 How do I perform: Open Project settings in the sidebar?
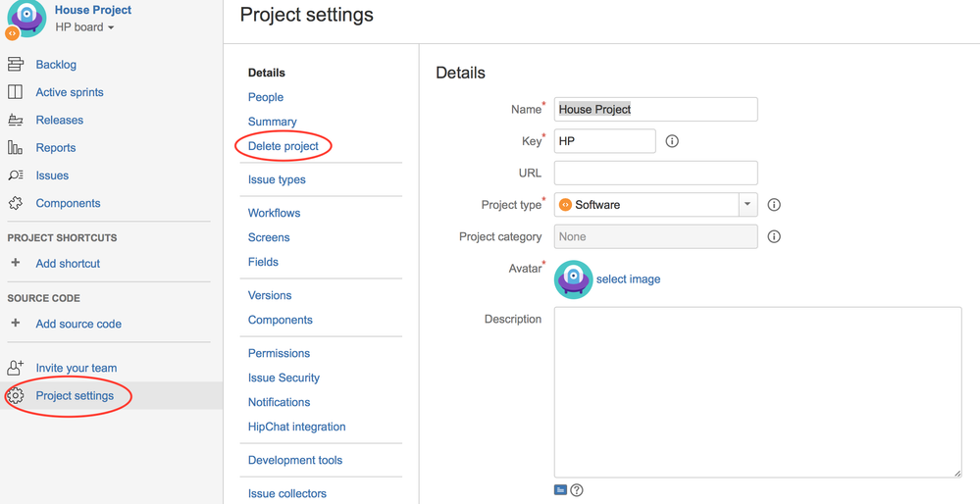(75, 396)
